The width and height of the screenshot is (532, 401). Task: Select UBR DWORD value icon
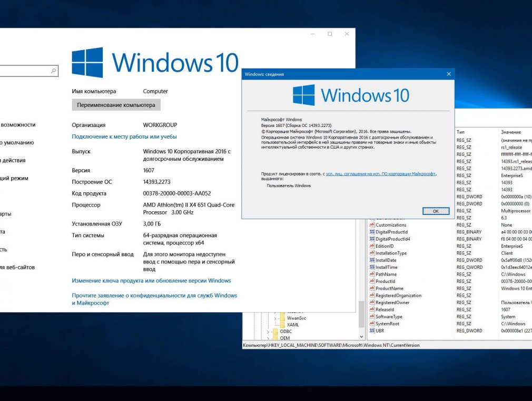click(x=372, y=330)
